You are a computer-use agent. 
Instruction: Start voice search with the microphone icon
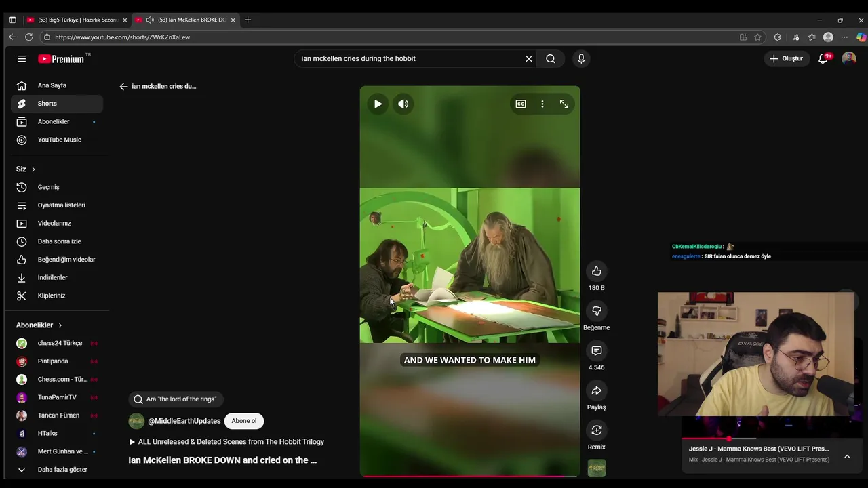tap(581, 59)
